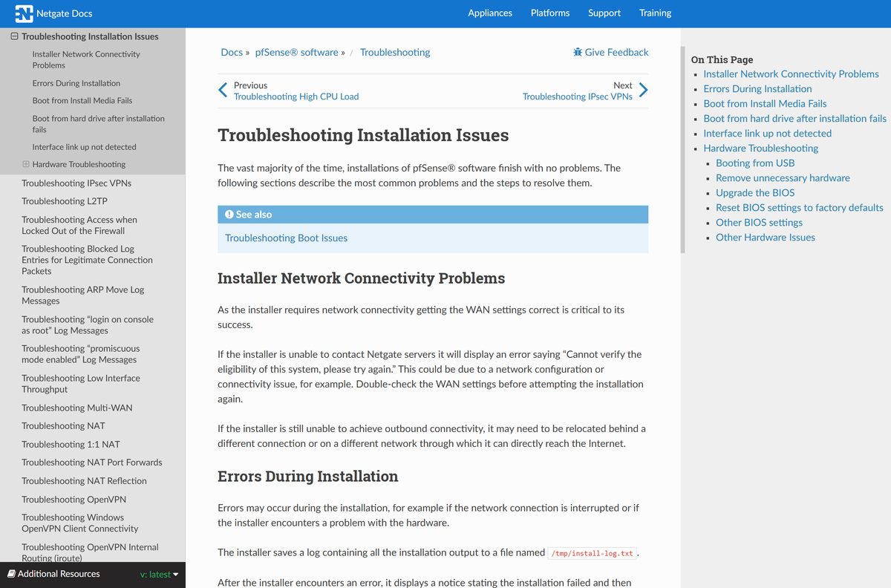The width and height of the screenshot is (891, 588).
Task: Select sidebar Interface link up not detected
Action: pyautogui.click(x=84, y=147)
